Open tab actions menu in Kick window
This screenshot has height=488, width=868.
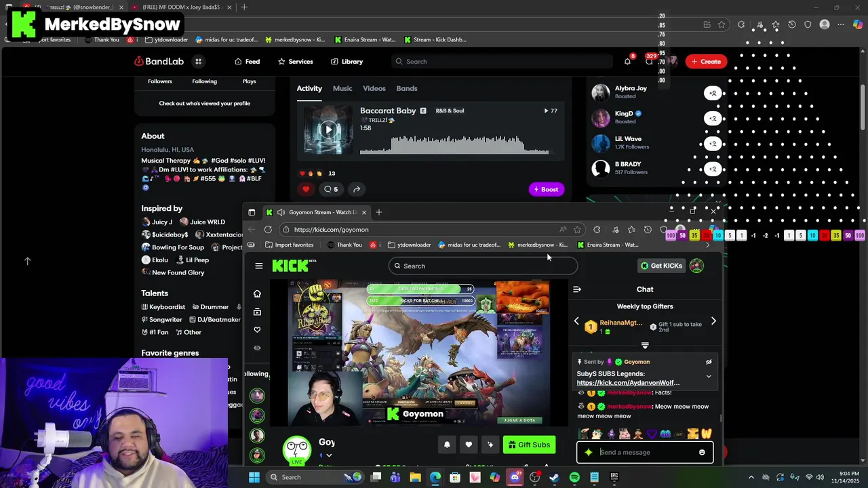(x=252, y=212)
